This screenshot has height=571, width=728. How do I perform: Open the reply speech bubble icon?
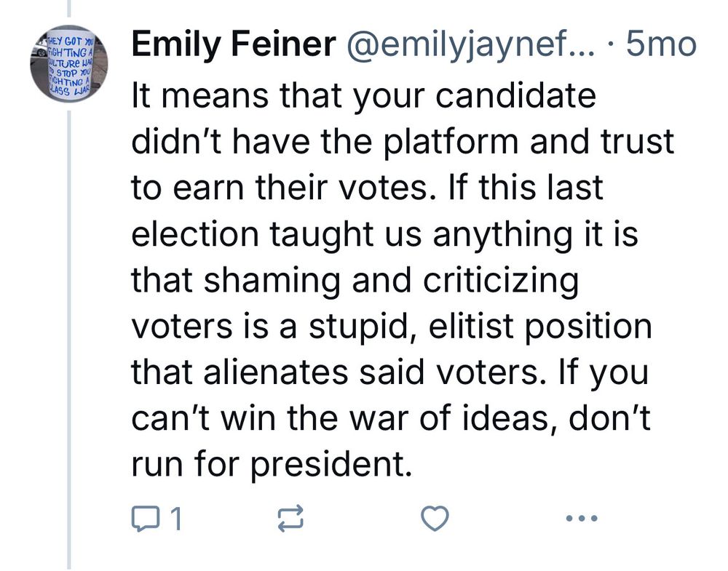[x=146, y=518]
